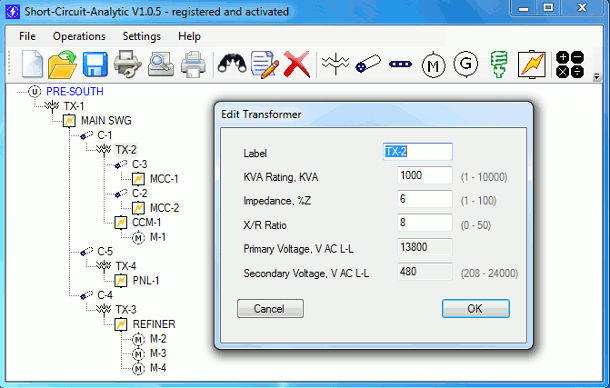
Task: Select motor M-3 in tree
Action: pos(158,353)
